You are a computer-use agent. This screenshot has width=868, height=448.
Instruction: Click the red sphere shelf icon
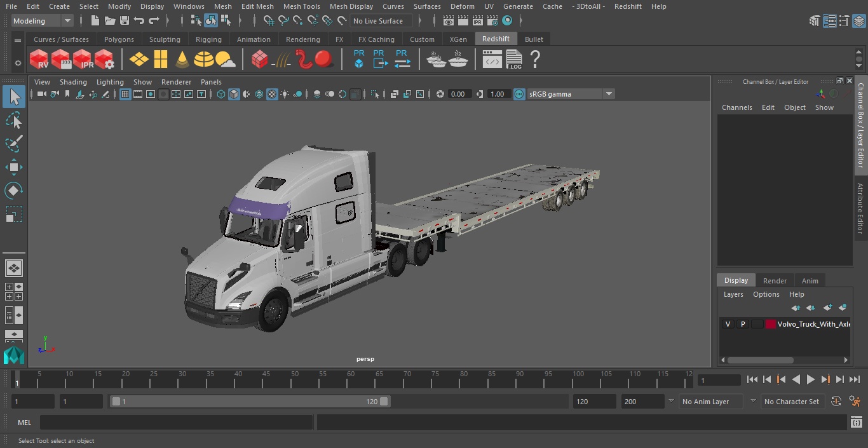click(324, 60)
